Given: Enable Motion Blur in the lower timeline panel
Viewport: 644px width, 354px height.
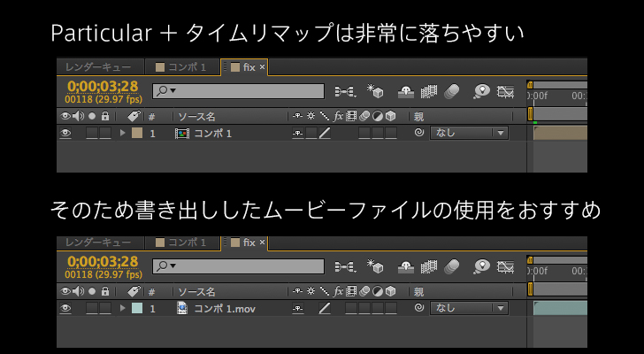Looking at the screenshot, I should pos(452,265).
